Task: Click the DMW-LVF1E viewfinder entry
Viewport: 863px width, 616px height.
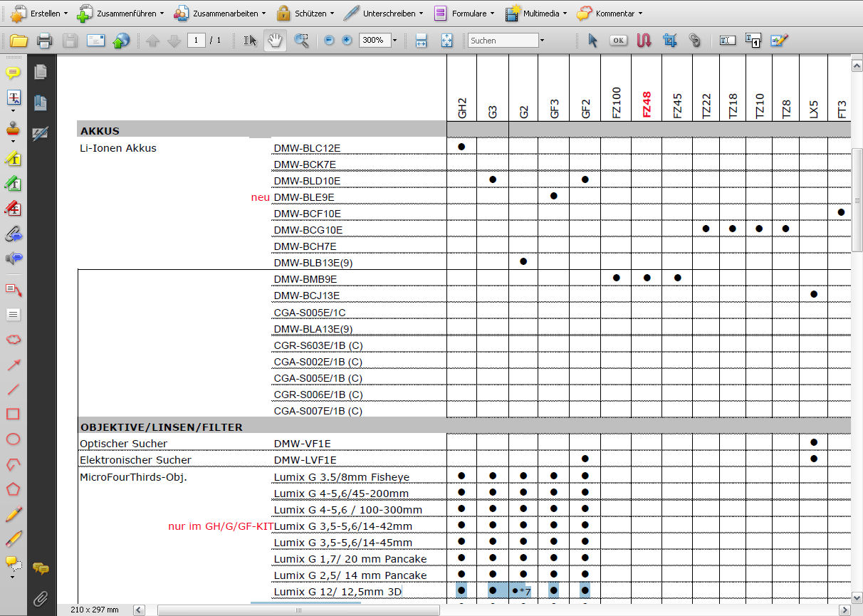Action: 305,460
